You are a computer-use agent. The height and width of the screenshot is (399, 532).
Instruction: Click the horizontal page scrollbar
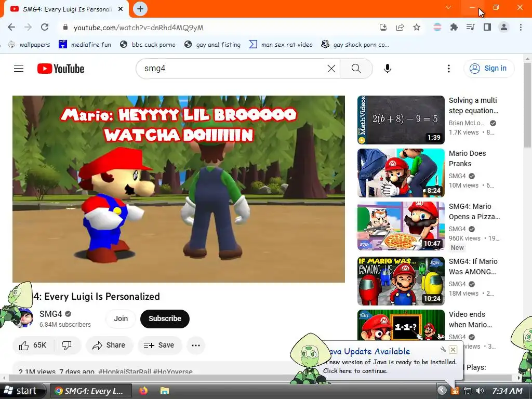coord(260,378)
